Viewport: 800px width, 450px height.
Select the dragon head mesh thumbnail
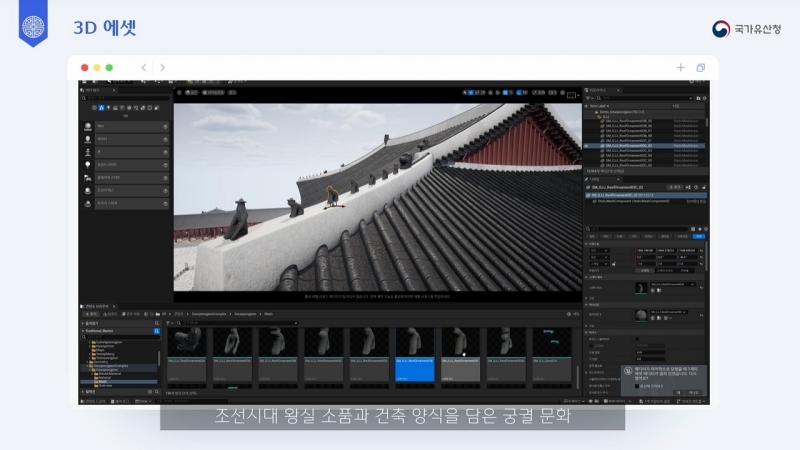tap(187, 355)
